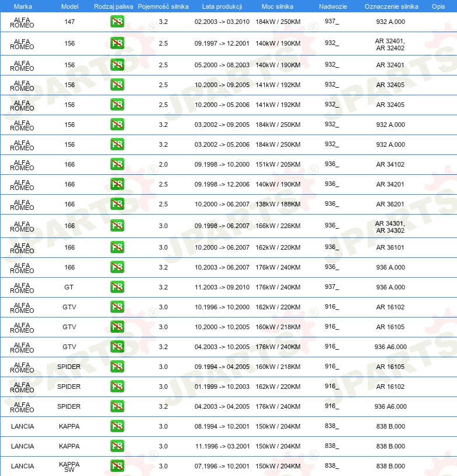Click the Lata produkcji column header
457x476 pixels.
222,6
